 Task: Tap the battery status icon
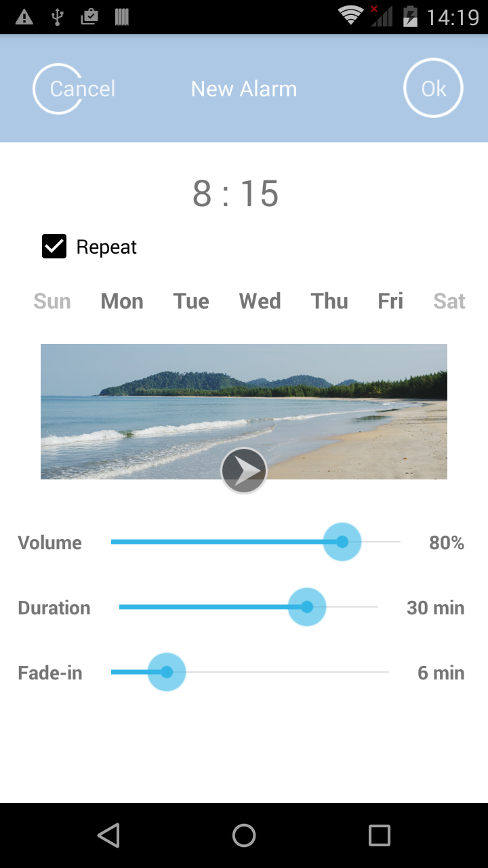pyautogui.click(x=410, y=16)
